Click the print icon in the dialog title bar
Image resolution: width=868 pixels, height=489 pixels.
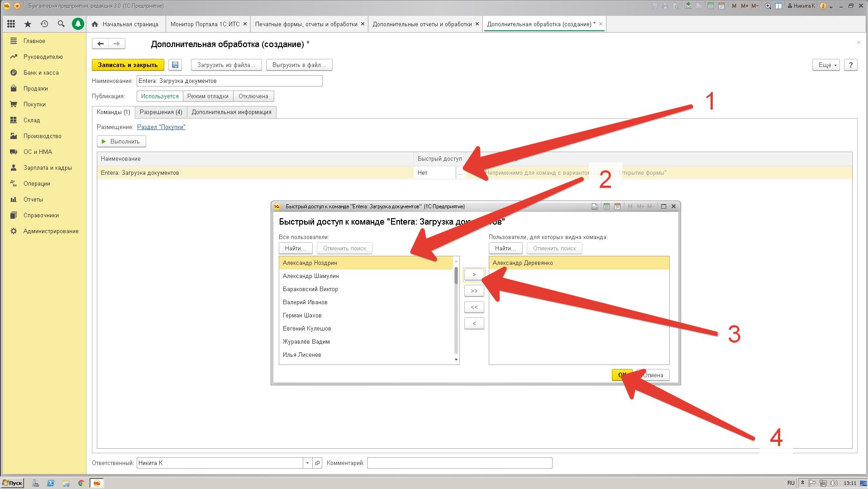[595, 206]
